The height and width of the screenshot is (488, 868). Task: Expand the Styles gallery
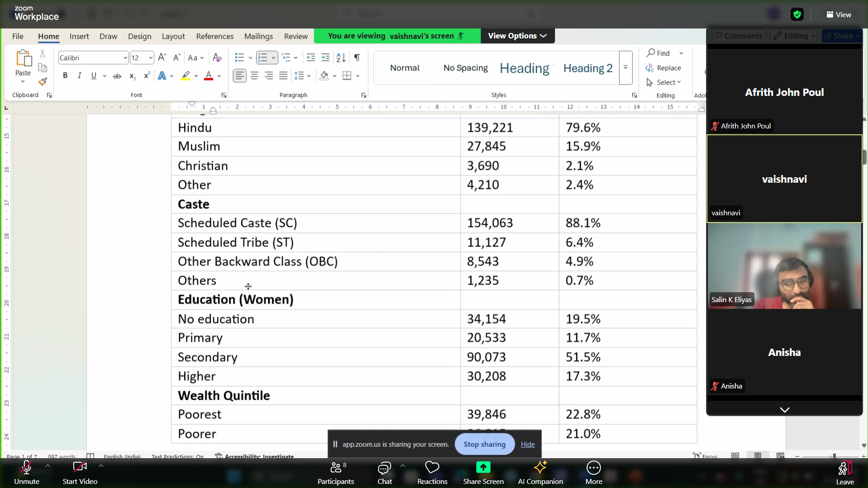point(626,68)
